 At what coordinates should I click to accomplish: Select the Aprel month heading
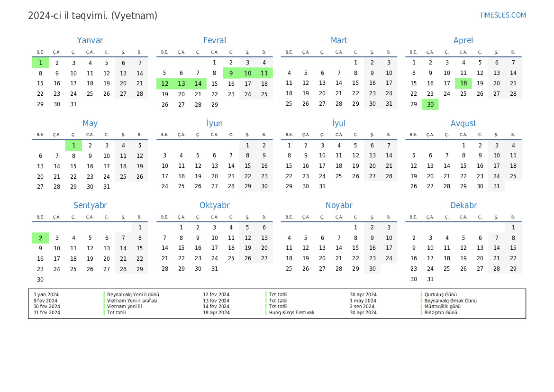point(463,40)
